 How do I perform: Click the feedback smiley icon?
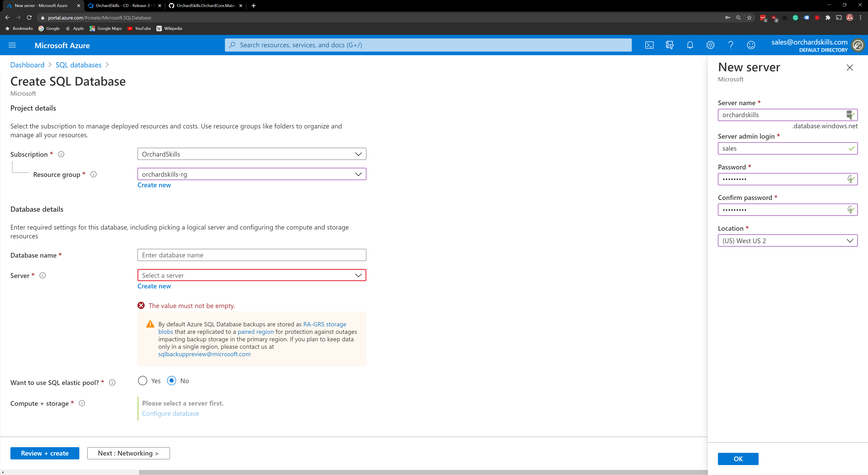pos(751,45)
